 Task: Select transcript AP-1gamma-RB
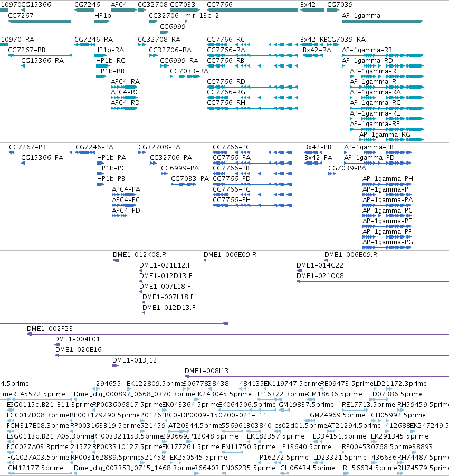pos(367,50)
